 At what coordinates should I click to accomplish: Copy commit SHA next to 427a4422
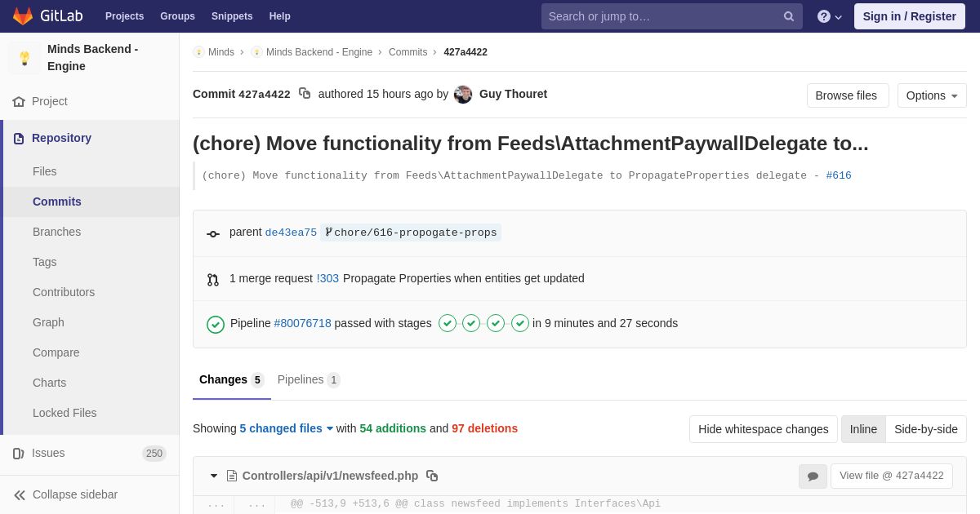pos(305,94)
